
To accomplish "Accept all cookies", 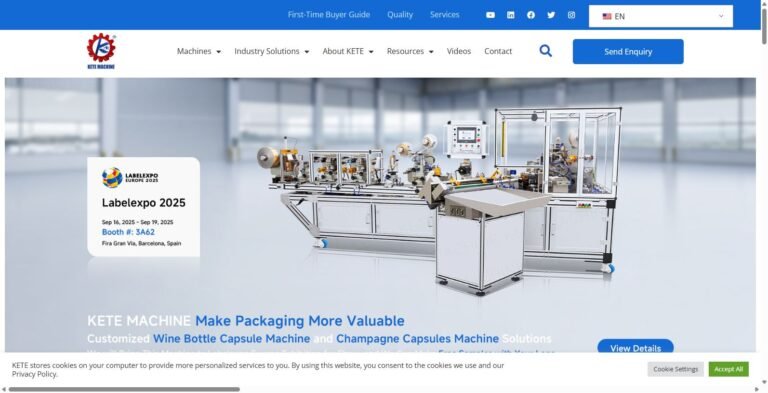I will 728,369.
